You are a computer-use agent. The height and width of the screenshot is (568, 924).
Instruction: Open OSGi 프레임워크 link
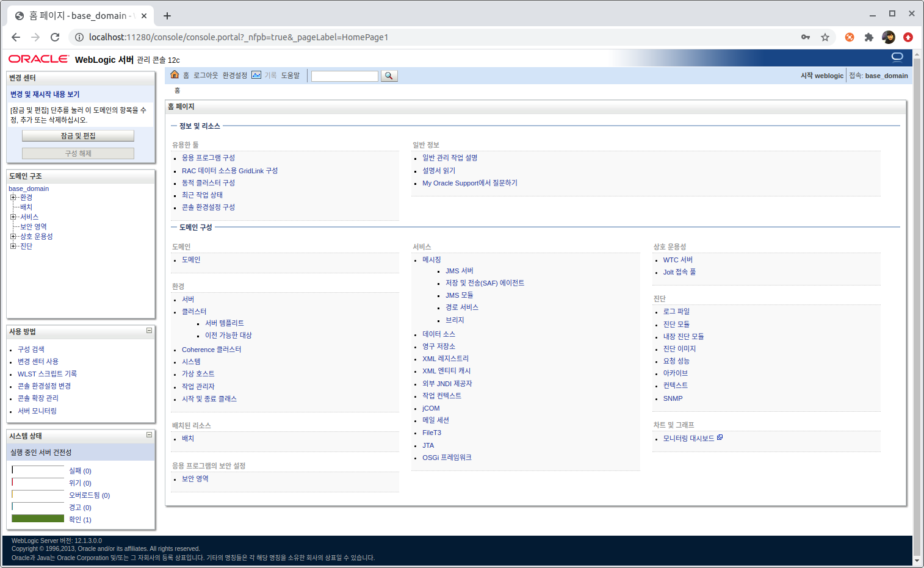[447, 458]
